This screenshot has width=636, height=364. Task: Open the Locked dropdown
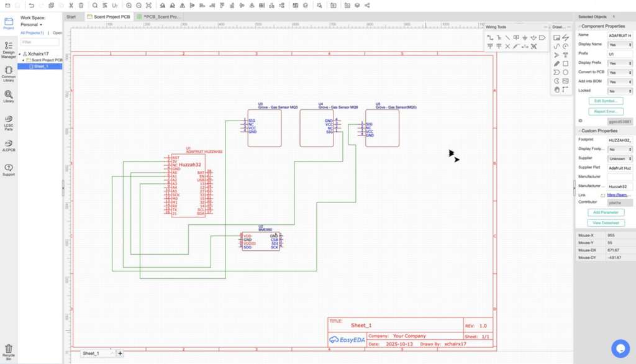point(620,91)
